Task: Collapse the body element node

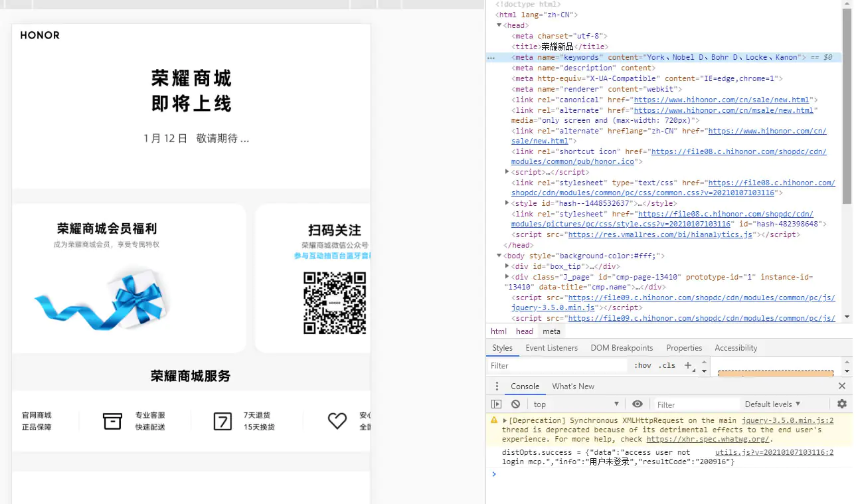Action: [499, 256]
